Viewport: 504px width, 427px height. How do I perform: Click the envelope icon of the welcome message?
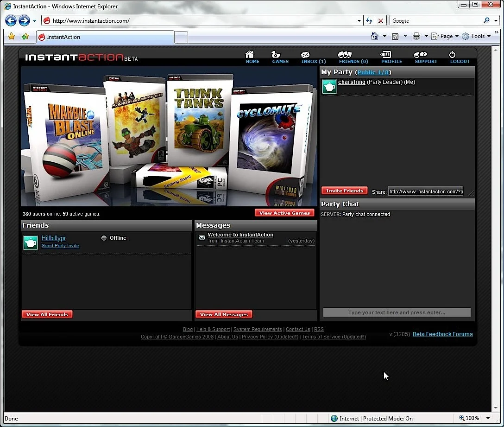[x=202, y=238]
